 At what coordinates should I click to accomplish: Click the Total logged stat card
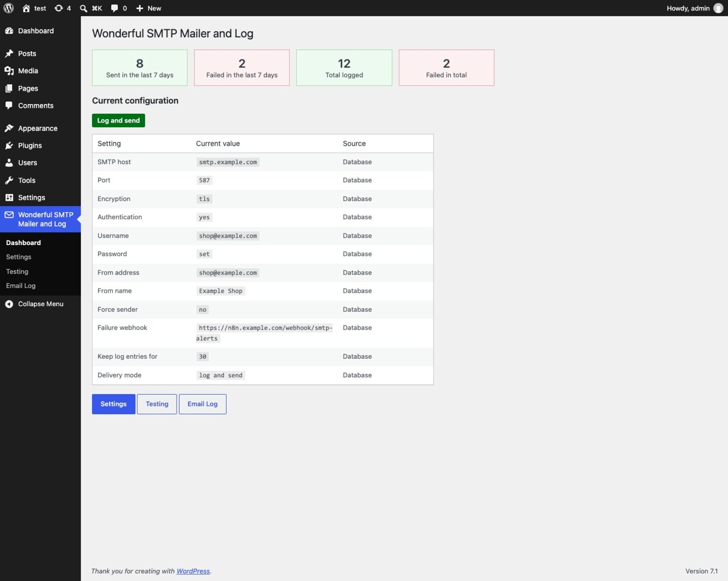(x=344, y=68)
